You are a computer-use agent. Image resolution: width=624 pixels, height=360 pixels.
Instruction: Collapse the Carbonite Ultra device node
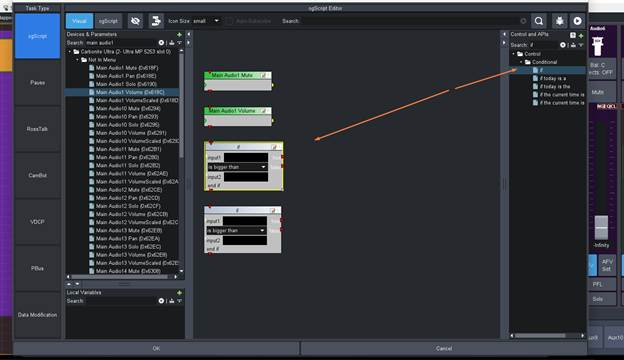[70, 52]
